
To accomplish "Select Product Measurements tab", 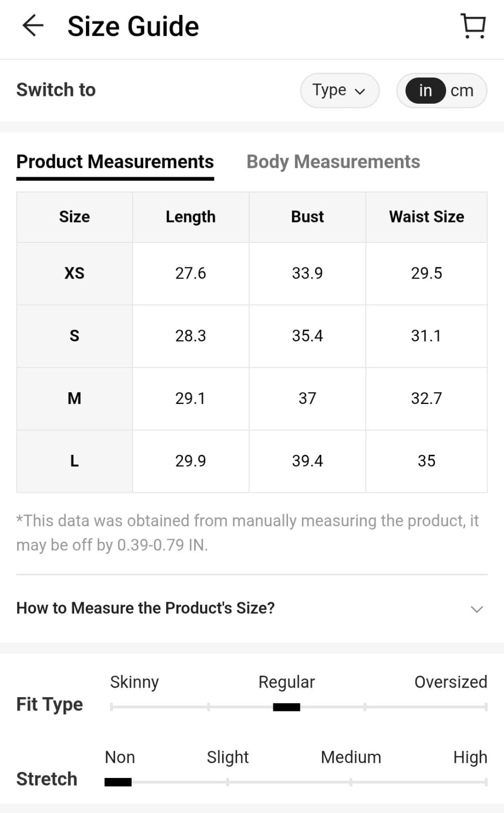I will pyautogui.click(x=115, y=162).
